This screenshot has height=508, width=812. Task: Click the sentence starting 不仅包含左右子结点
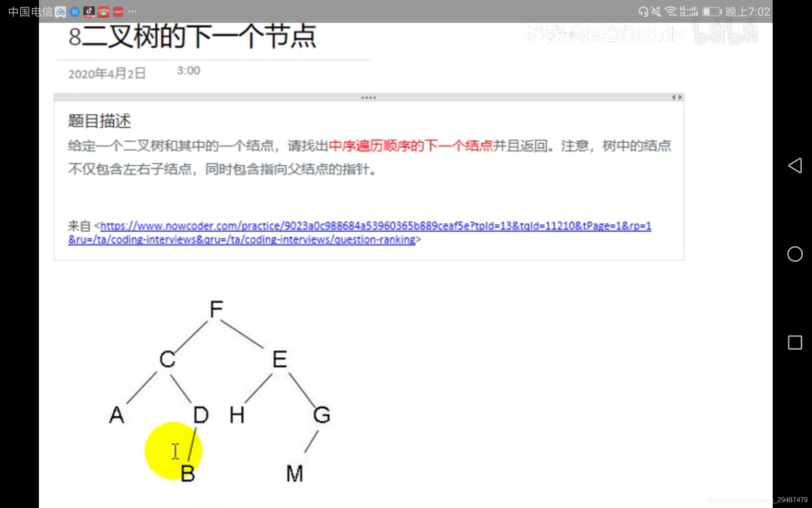[x=222, y=169]
